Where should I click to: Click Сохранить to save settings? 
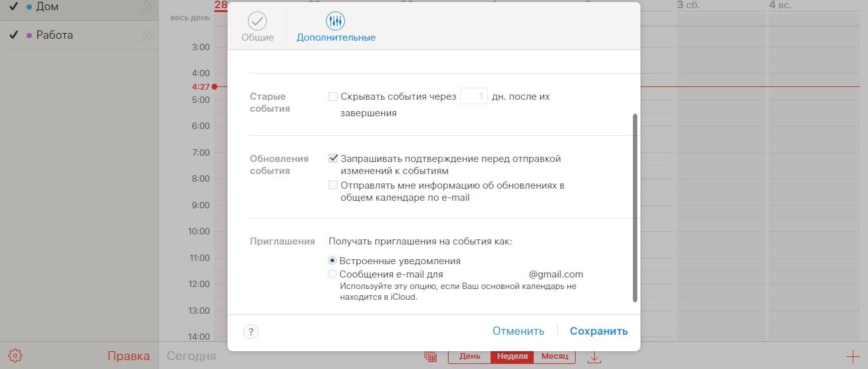[x=599, y=331]
